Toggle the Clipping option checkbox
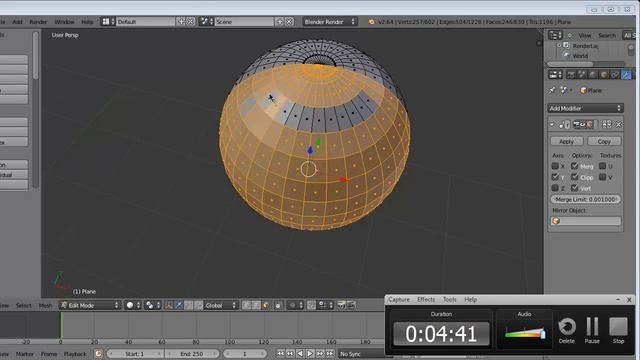 [x=575, y=177]
